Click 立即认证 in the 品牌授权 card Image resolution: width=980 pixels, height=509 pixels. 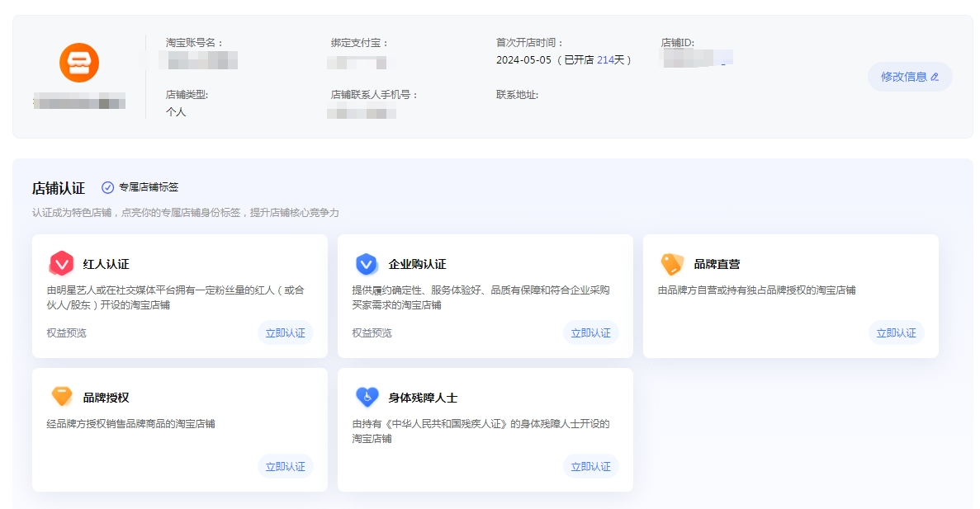pos(286,467)
